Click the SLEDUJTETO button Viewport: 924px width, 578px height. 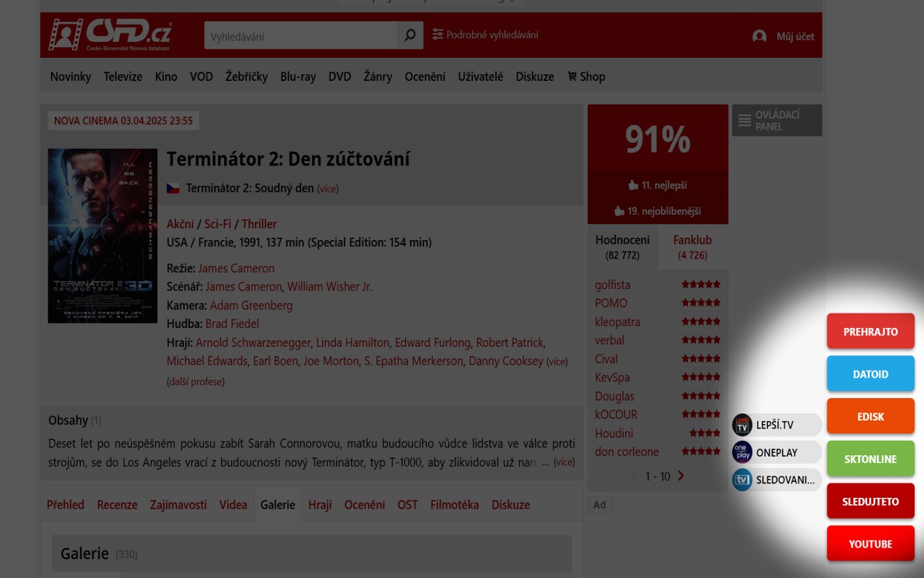pos(871,501)
